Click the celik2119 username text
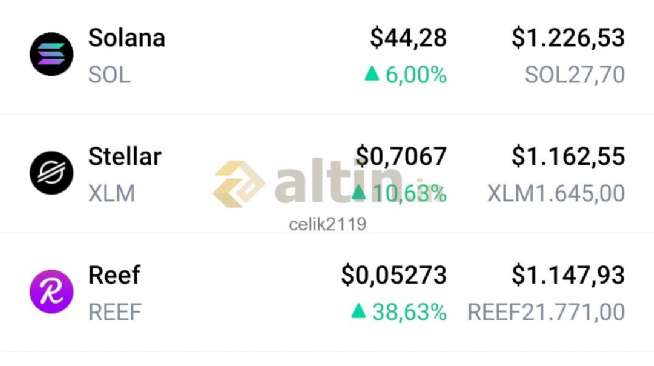The width and height of the screenshot is (654, 366). [327, 224]
